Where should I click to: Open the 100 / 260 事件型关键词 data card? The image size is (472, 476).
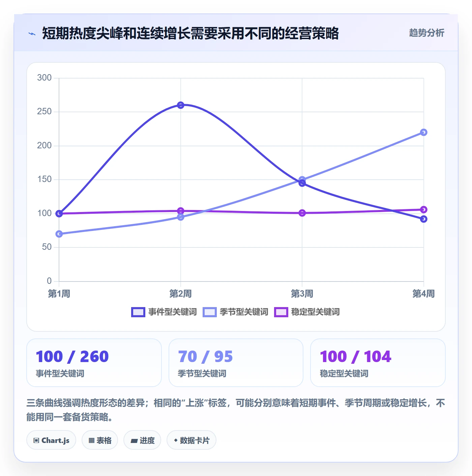point(94,363)
